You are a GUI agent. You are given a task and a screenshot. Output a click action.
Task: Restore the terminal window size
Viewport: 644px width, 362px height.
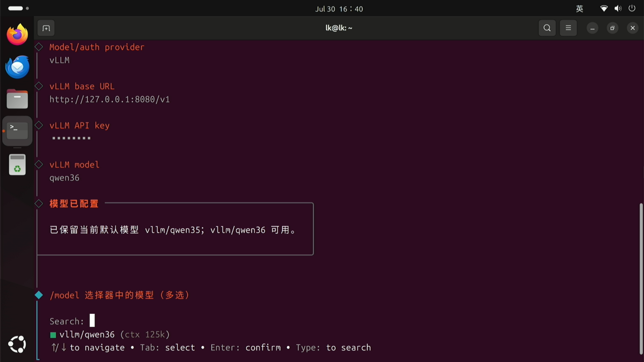[x=613, y=28]
